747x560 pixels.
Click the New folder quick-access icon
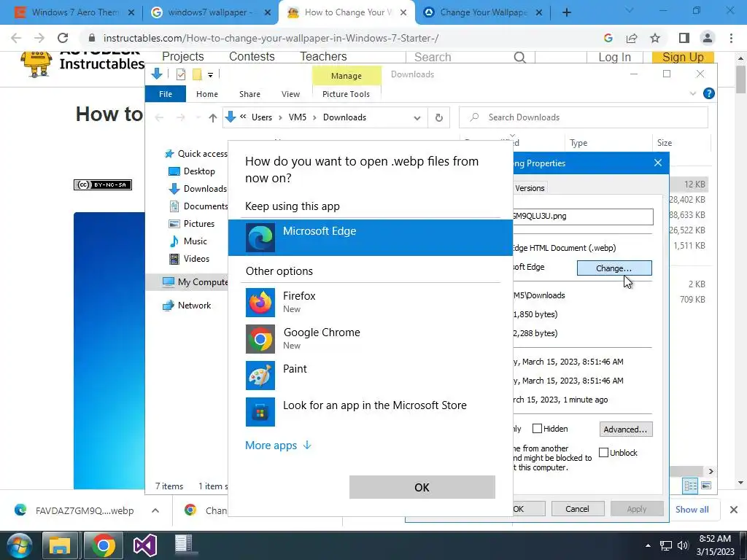point(197,74)
